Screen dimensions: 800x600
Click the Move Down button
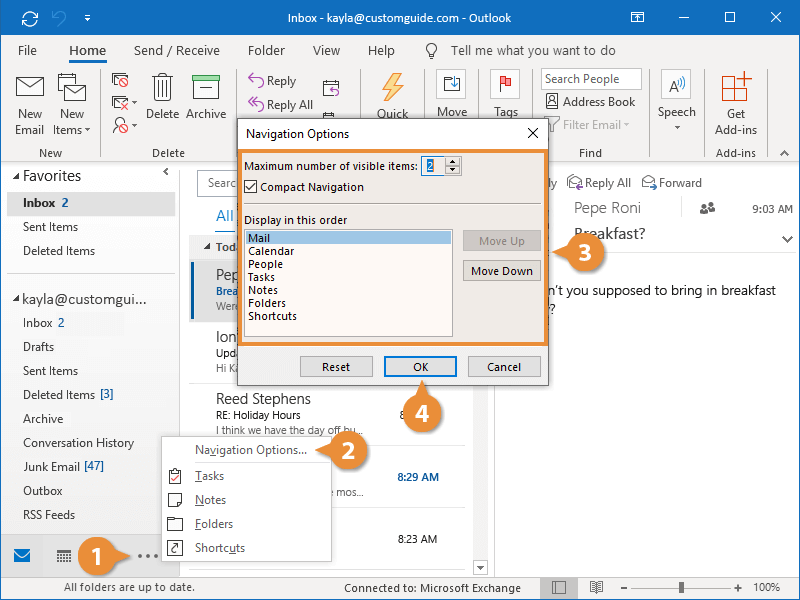tap(502, 271)
